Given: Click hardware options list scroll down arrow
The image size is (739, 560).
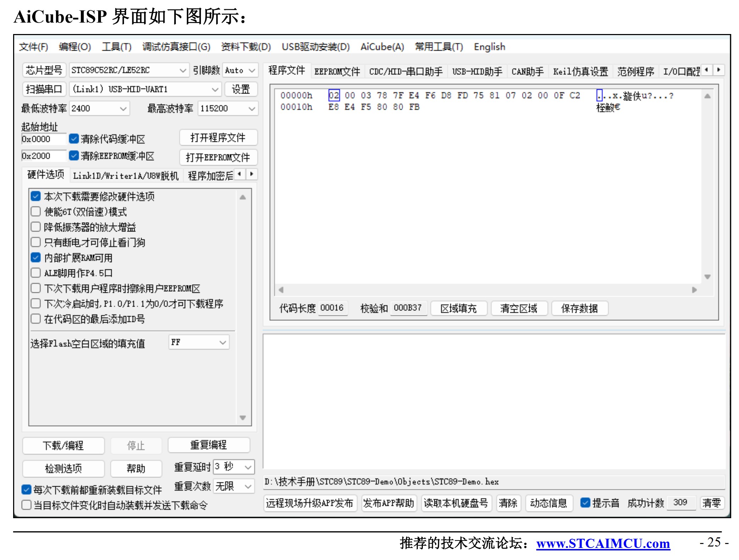Looking at the screenshot, I should [x=243, y=418].
